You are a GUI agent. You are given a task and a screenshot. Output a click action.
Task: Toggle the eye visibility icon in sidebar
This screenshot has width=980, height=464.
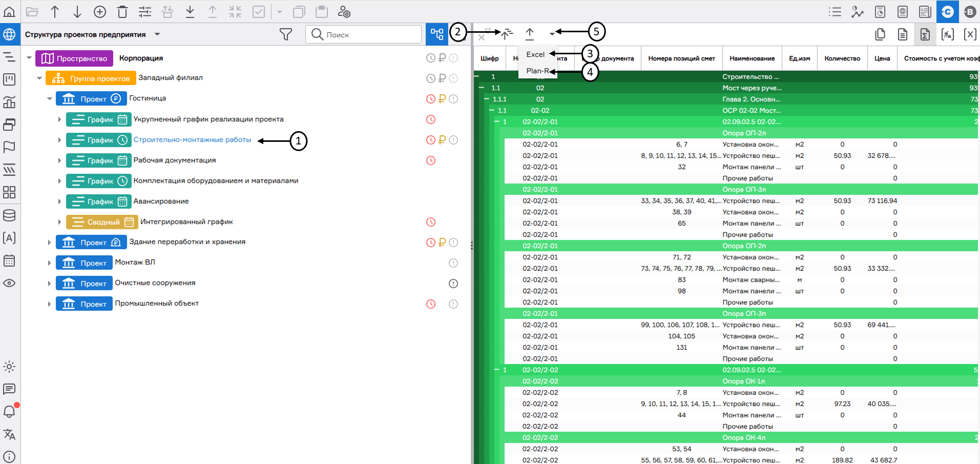pos(9,283)
